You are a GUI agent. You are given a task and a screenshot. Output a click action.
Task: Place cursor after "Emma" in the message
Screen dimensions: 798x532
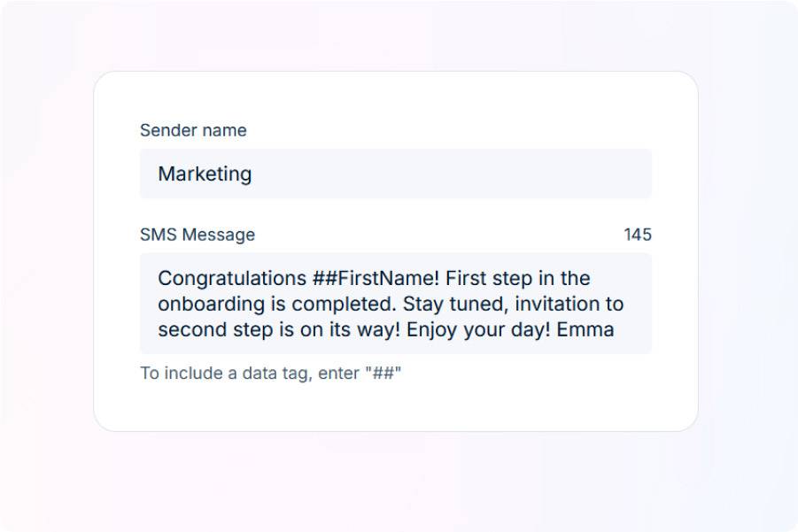[x=616, y=329]
